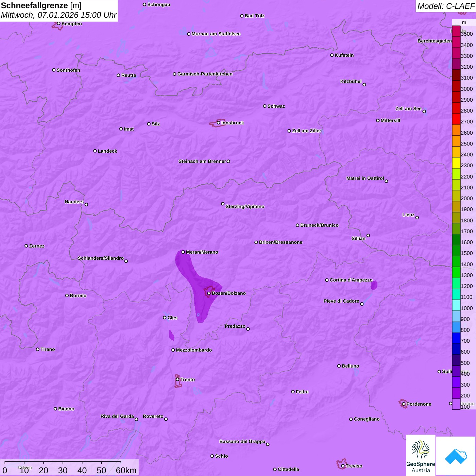Image resolution: width=476 pixels, height=476 pixels.
Task: Click the Innsbruck city marker
Action: pos(219,123)
